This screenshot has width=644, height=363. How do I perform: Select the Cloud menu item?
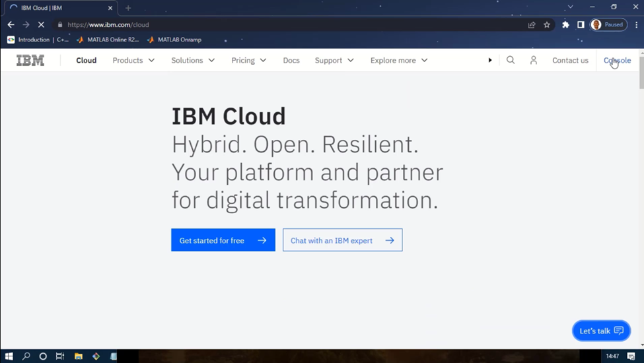pyautogui.click(x=87, y=60)
